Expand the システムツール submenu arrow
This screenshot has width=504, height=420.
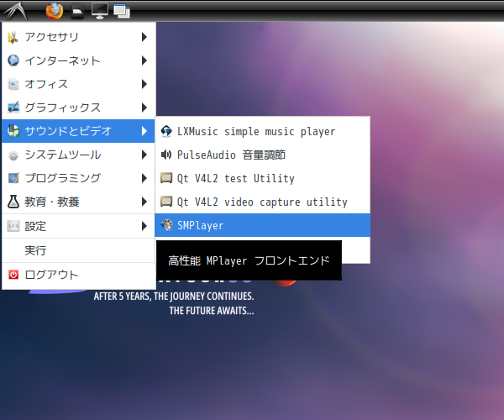pyautogui.click(x=144, y=155)
